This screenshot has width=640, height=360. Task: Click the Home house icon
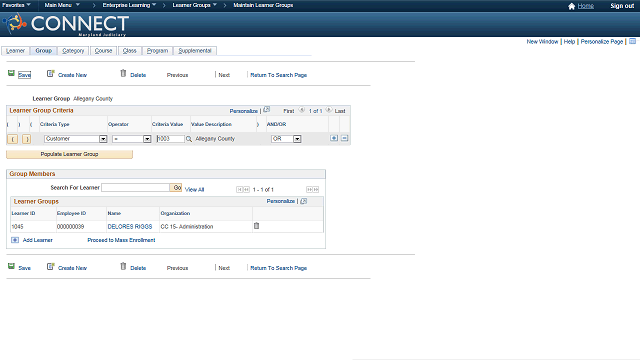571,6
